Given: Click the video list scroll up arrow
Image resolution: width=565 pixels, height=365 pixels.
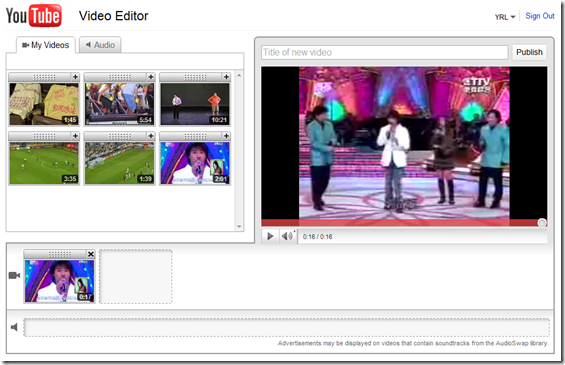Looking at the screenshot, I should click(239, 75).
